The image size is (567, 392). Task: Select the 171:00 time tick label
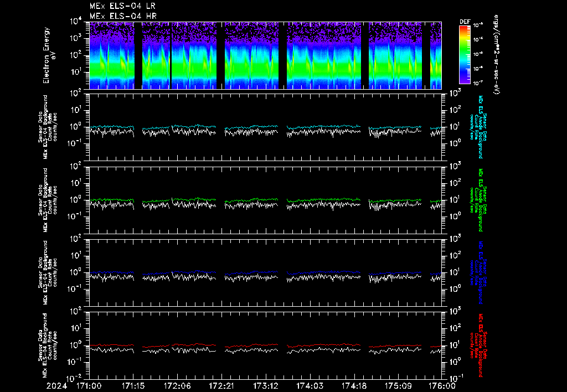pyautogui.click(x=89, y=385)
